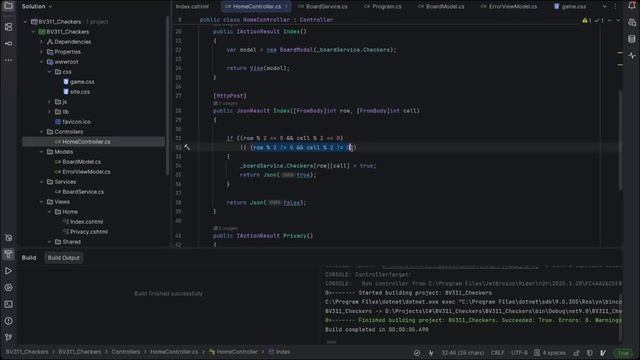Expand the js folder
This screenshot has height=360, width=640.
[x=49, y=102]
